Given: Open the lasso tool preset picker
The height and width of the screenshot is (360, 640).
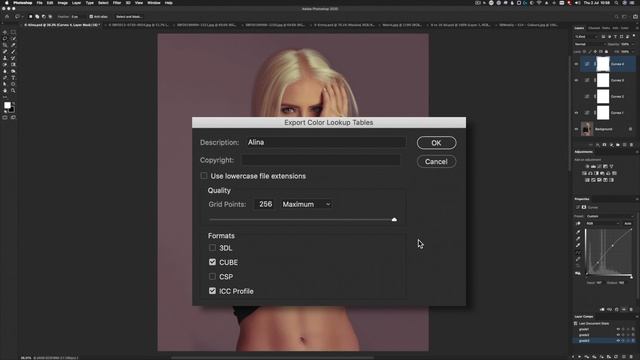Looking at the screenshot, I should [19, 17].
